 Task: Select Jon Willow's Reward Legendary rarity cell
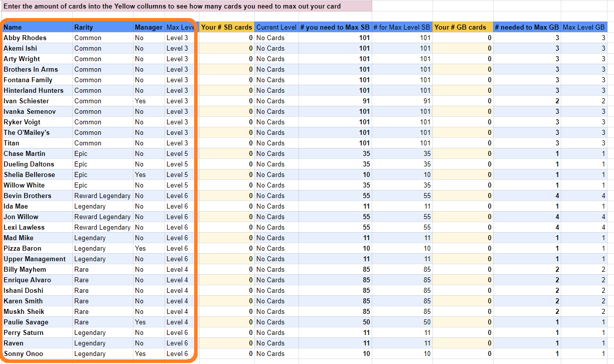tap(103, 217)
